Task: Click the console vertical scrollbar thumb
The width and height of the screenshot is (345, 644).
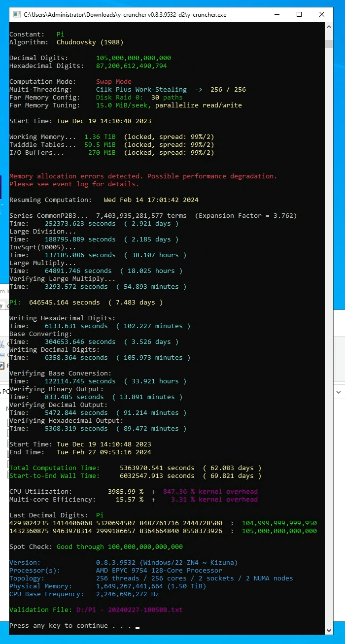Action: pos(329,44)
